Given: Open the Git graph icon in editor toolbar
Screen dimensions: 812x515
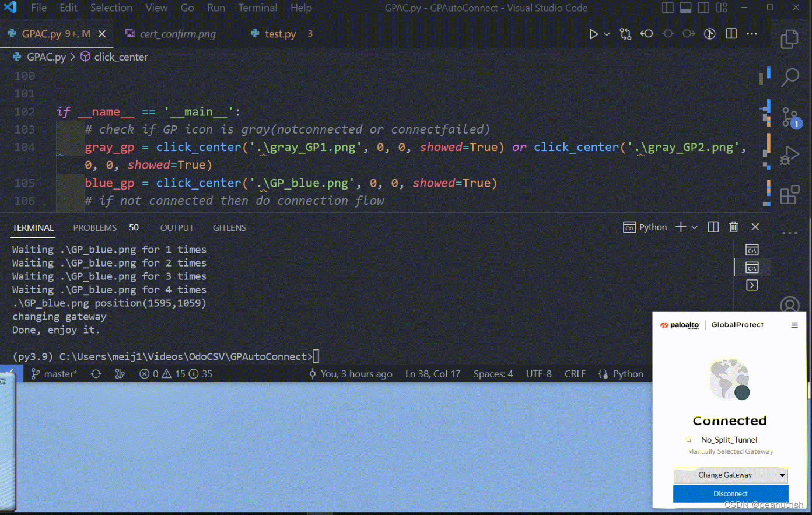Looking at the screenshot, I should pos(710,34).
